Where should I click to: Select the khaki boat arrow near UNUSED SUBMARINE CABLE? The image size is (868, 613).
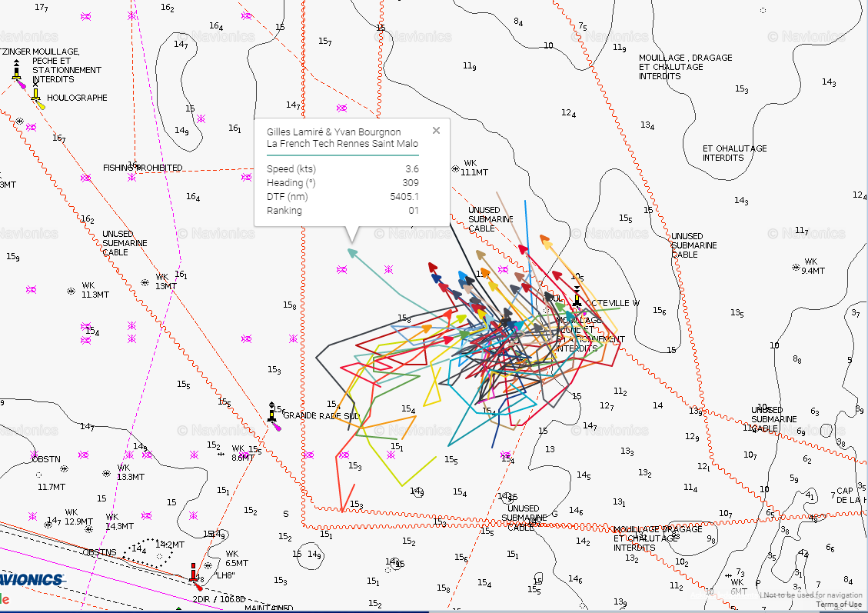[480, 255]
